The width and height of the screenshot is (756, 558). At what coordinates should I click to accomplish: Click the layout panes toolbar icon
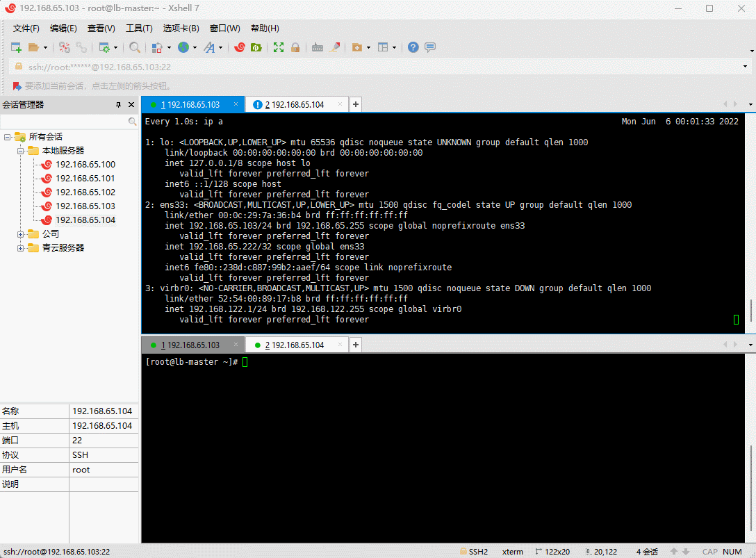tap(383, 47)
